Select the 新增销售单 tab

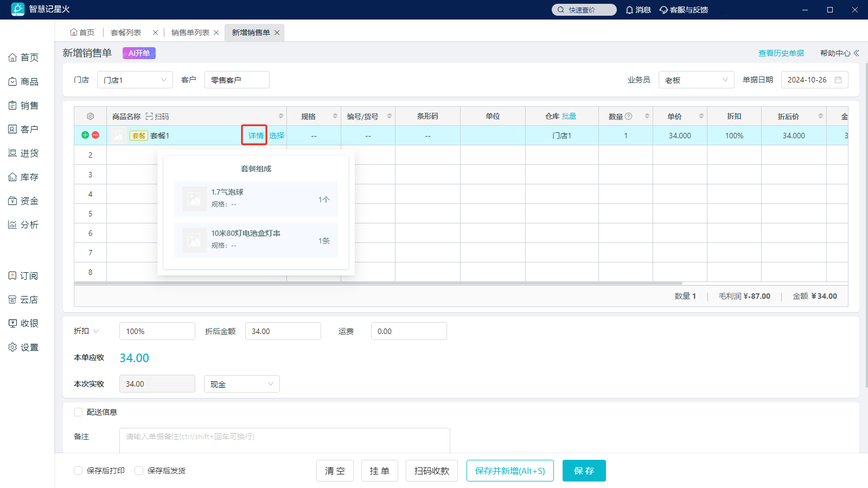point(251,33)
